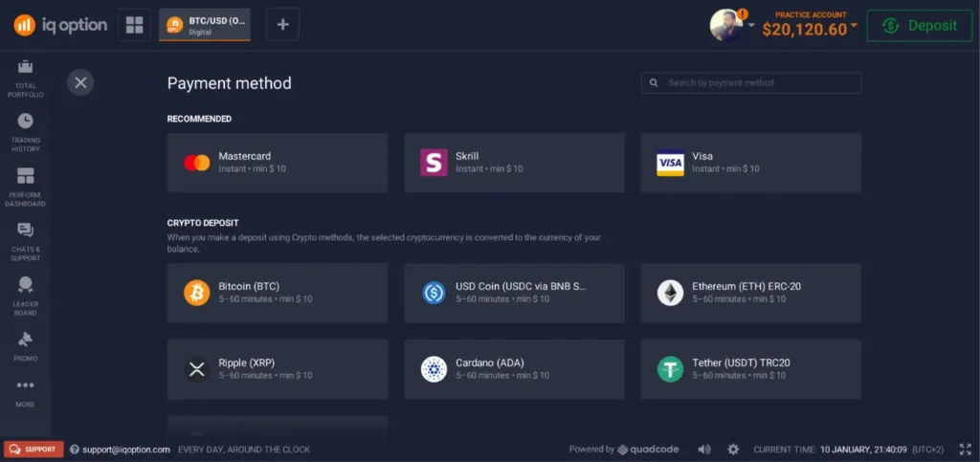Viewport: 980px width, 462px height.
Task: Focus the Search by payment method field
Action: 751,82
